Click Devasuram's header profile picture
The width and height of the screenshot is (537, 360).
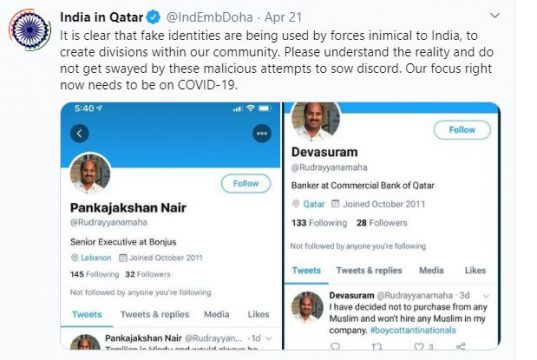point(315,119)
